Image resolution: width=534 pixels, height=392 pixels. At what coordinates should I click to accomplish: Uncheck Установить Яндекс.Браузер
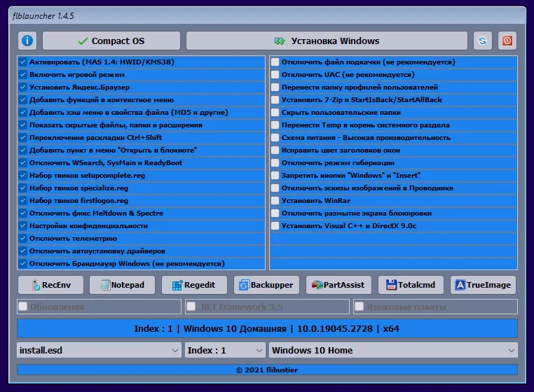point(23,87)
